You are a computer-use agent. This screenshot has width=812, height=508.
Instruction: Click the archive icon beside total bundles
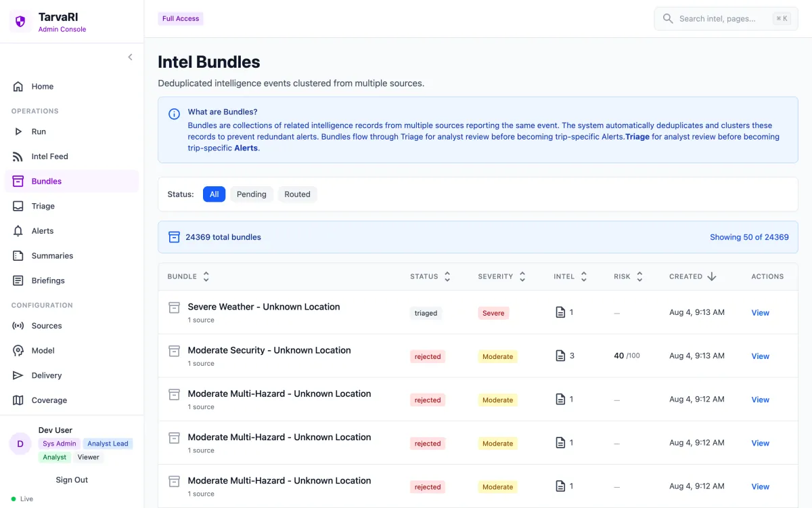coord(174,237)
